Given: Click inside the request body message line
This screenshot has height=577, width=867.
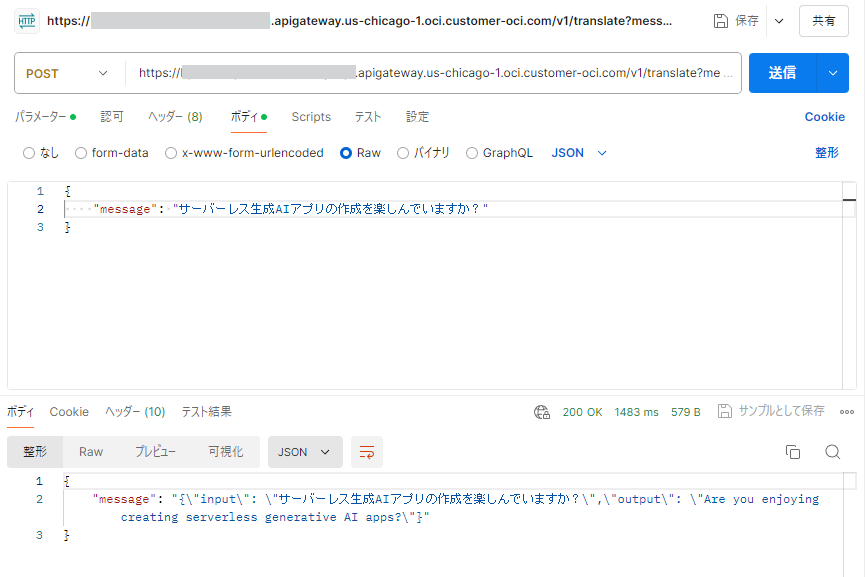Looking at the screenshot, I should pos(459,209).
